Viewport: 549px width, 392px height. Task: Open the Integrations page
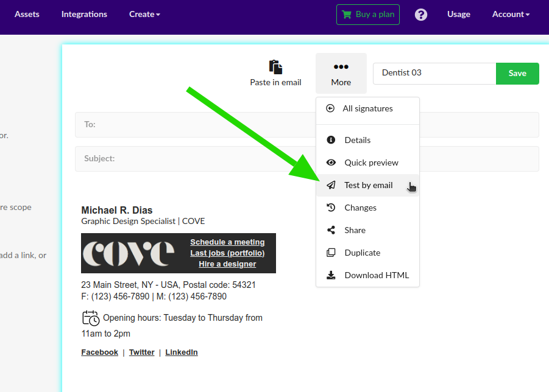[x=84, y=14]
